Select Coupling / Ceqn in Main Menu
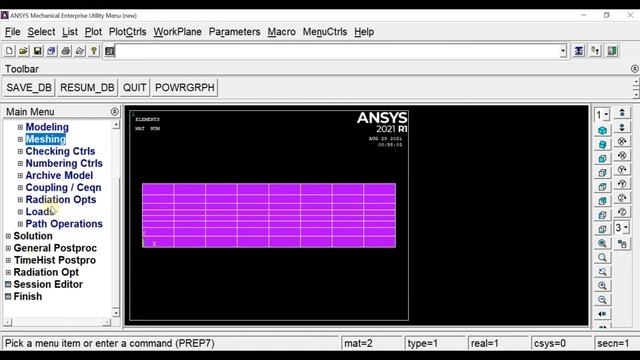 click(63, 188)
